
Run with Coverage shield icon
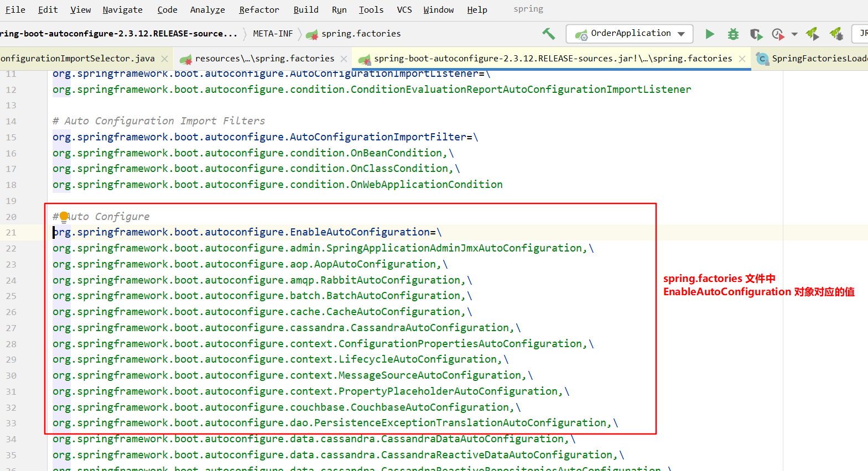point(756,34)
